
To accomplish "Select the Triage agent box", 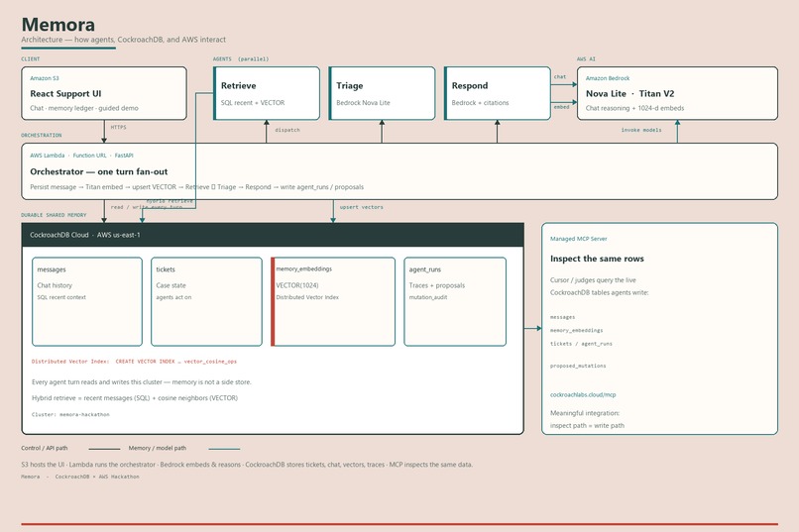I will click(382, 93).
